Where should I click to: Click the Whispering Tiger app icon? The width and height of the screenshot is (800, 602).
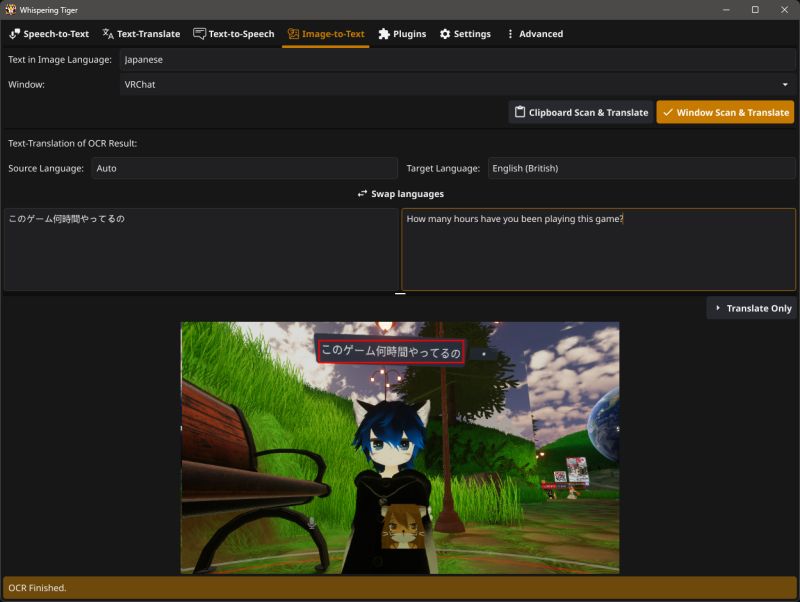pos(10,10)
